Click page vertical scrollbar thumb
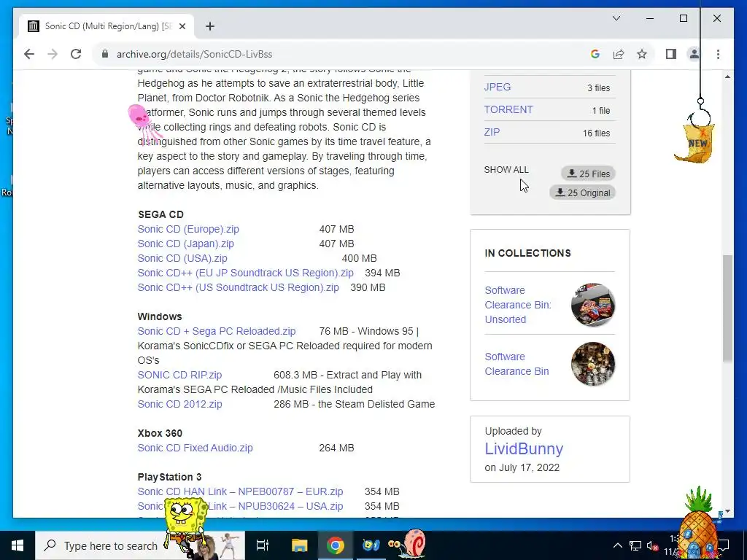The height and width of the screenshot is (560, 747). coord(727,308)
